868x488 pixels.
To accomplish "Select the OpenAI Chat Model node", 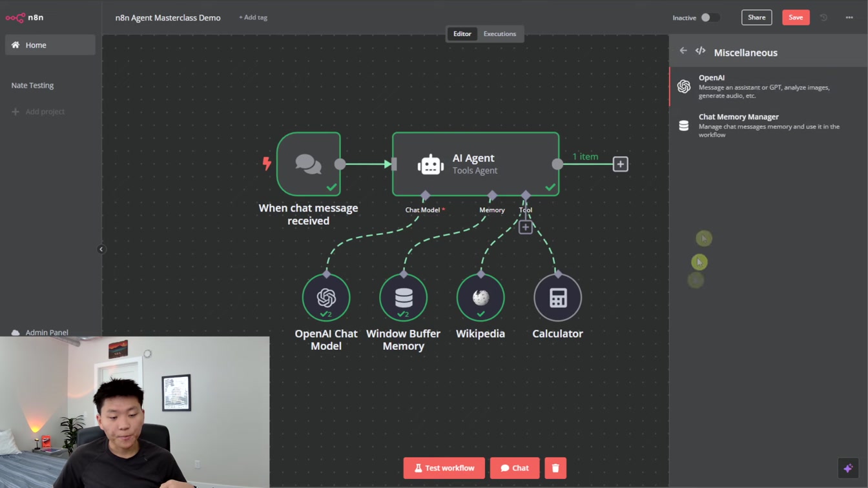I will click(326, 298).
